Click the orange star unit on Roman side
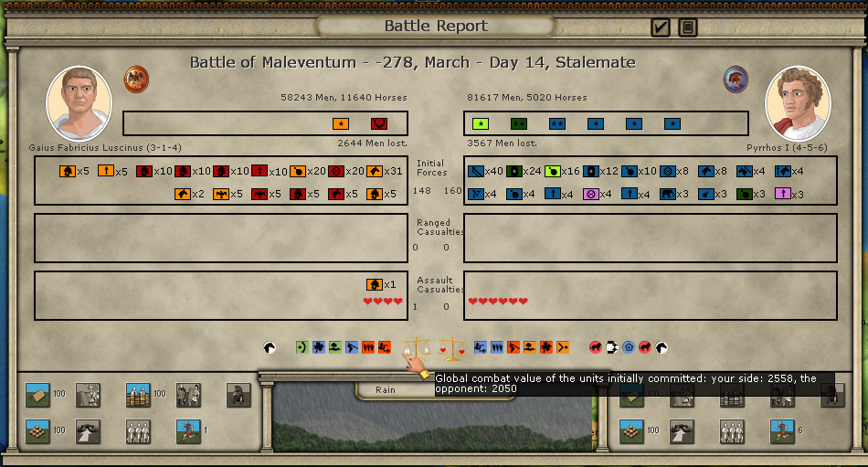The width and height of the screenshot is (868, 467). (341, 123)
